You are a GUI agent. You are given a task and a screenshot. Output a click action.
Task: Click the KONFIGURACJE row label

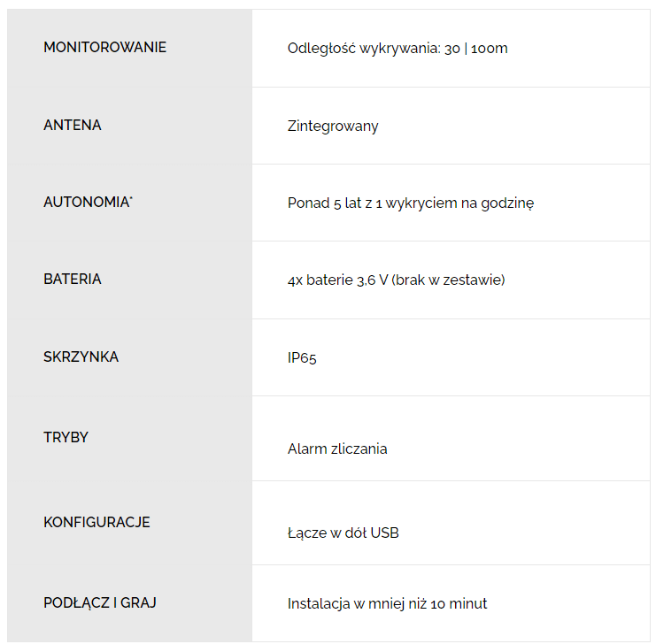[x=96, y=522]
